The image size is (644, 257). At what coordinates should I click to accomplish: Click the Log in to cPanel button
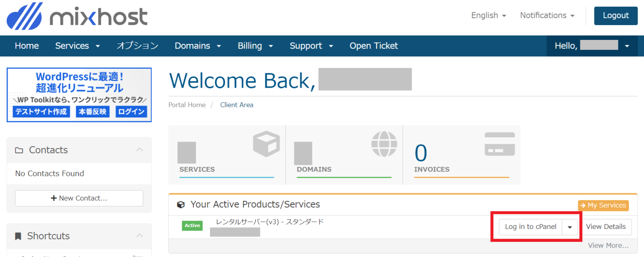tap(530, 227)
